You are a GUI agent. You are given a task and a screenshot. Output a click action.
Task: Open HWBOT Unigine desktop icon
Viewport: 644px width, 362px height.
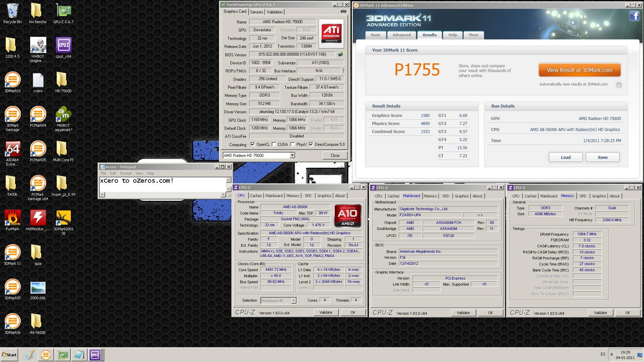[x=38, y=50]
